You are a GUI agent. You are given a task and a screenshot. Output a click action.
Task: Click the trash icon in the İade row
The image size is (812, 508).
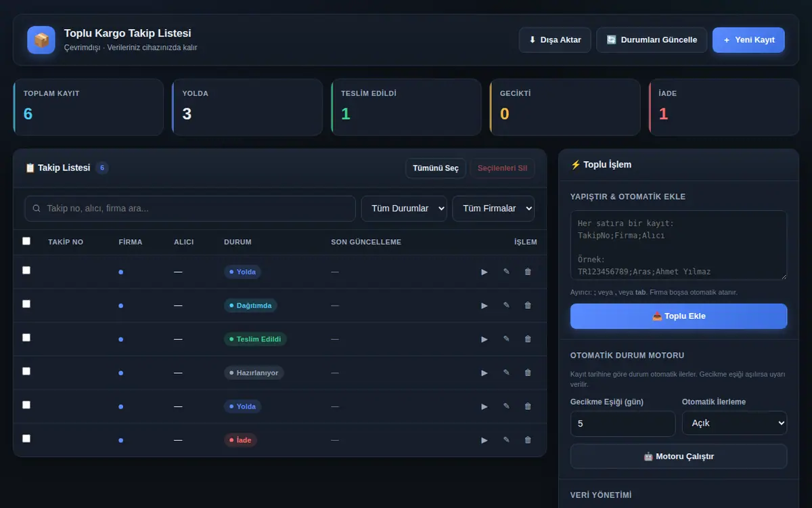[528, 440]
